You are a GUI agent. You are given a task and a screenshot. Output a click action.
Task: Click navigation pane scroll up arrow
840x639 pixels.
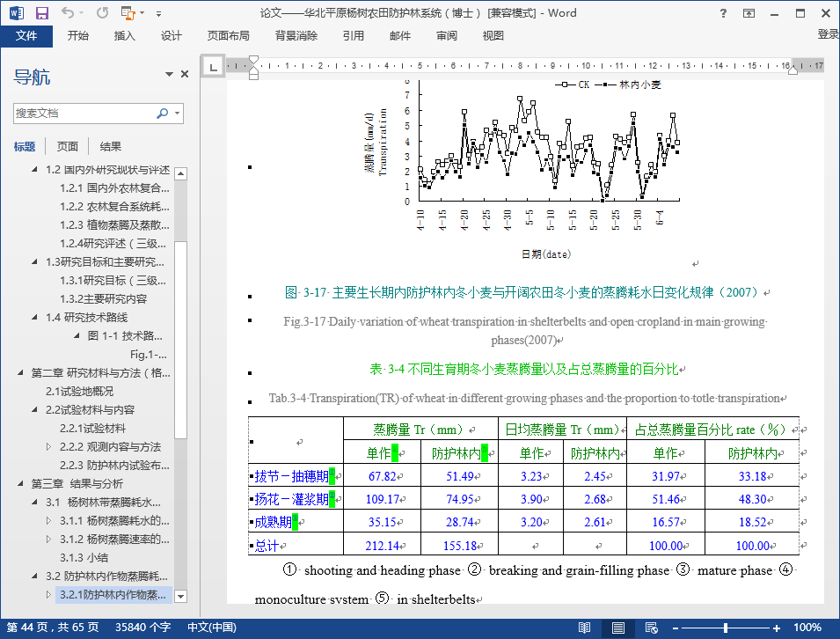(x=180, y=173)
